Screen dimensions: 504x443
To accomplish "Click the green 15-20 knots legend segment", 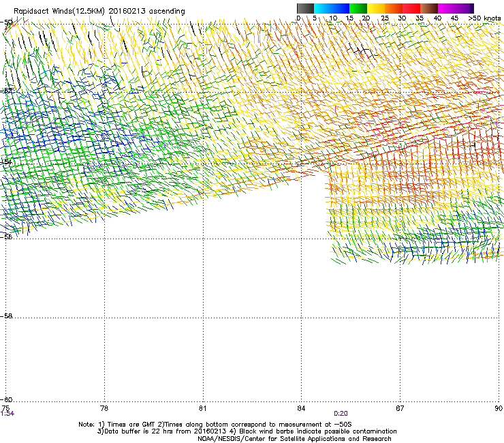I will click(x=358, y=8).
